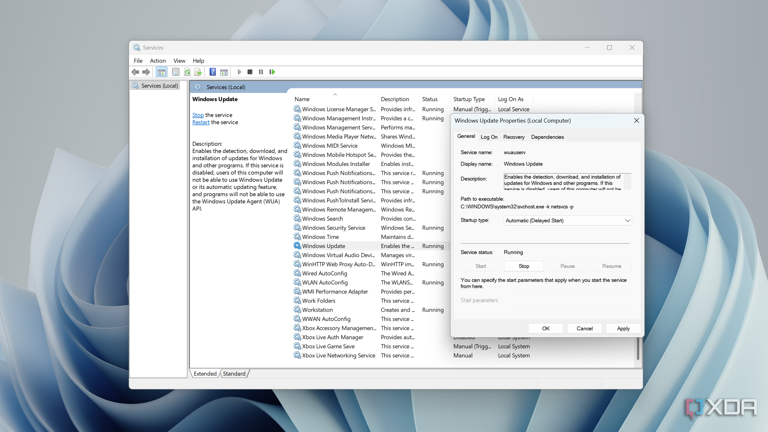Select the Windows License Manager S... row name
The width and height of the screenshot is (768, 432).
click(339, 109)
